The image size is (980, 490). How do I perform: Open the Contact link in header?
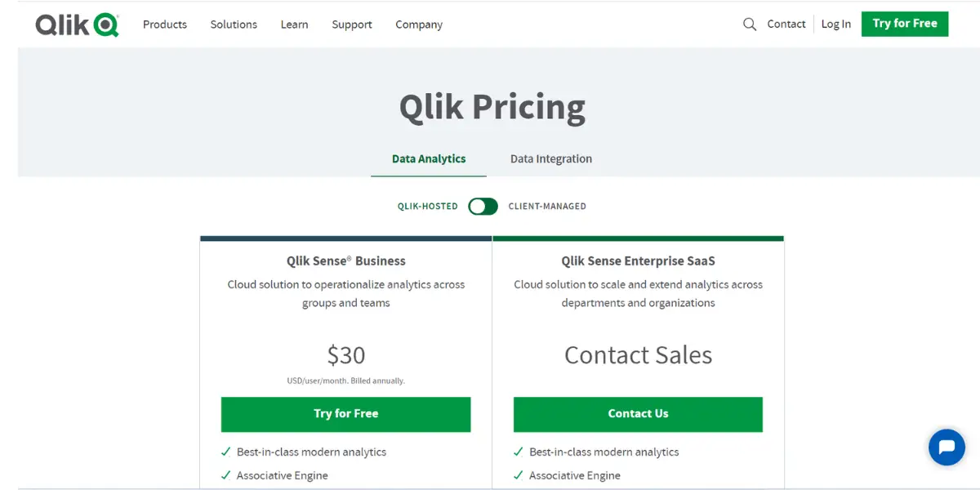tap(786, 24)
